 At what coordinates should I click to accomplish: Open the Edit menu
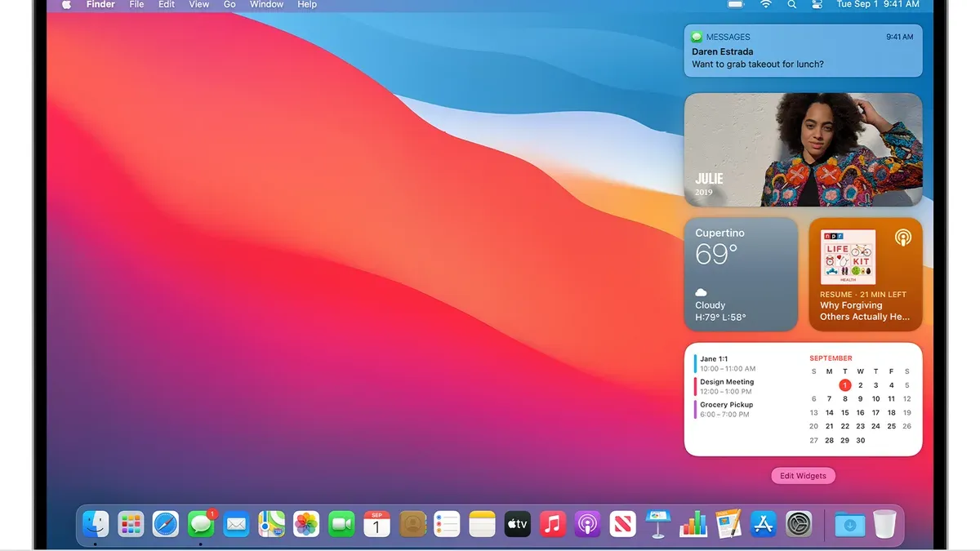[x=167, y=4]
